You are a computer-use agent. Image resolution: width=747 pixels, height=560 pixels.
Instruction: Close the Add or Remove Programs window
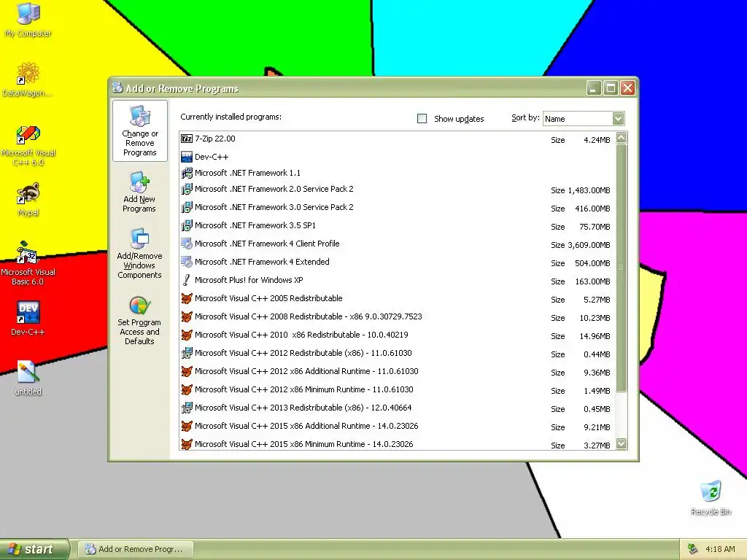[628, 88]
